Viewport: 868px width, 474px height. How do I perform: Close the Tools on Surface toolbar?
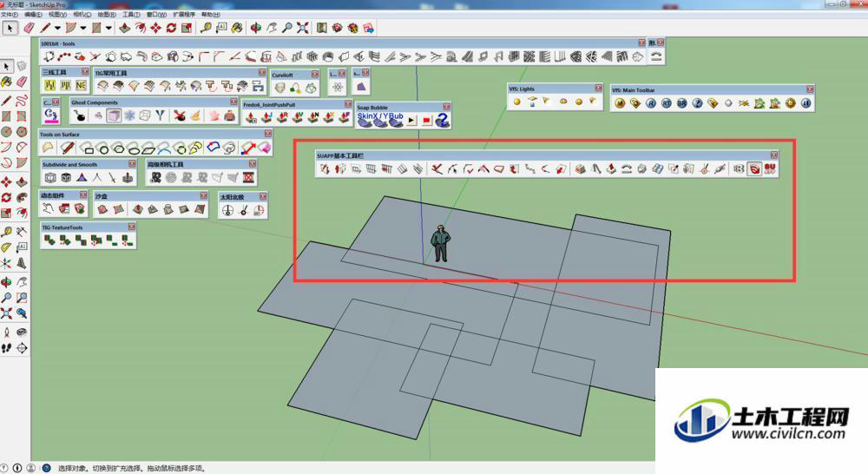coord(268,134)
